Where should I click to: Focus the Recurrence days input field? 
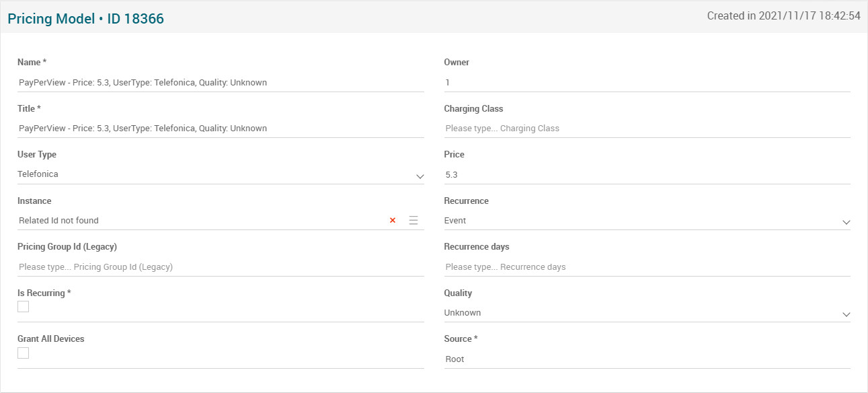coord(646,267)
